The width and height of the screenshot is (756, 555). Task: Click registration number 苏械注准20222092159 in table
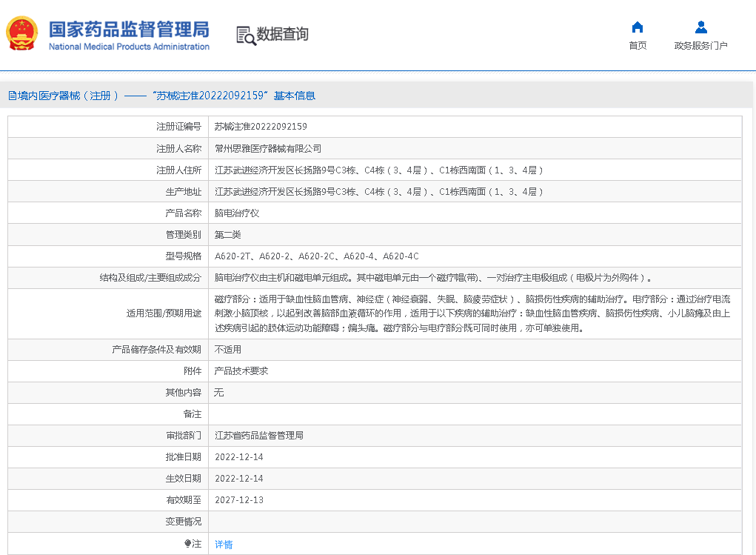click(261, 127)
